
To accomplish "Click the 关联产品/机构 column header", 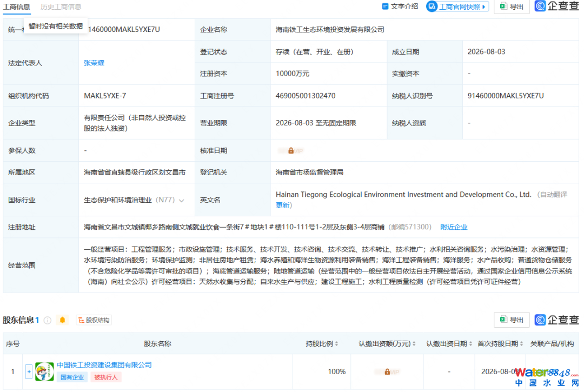I will tap(552, 343).
